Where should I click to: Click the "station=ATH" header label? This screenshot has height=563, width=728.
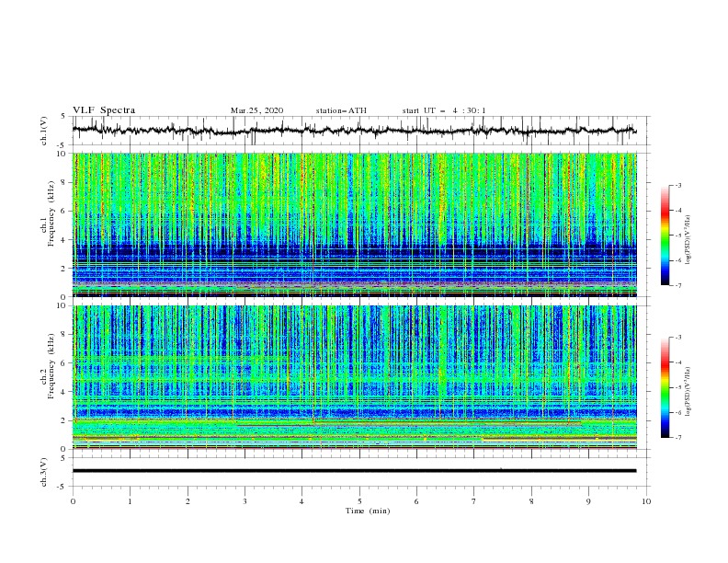click(x=341, y=110)
